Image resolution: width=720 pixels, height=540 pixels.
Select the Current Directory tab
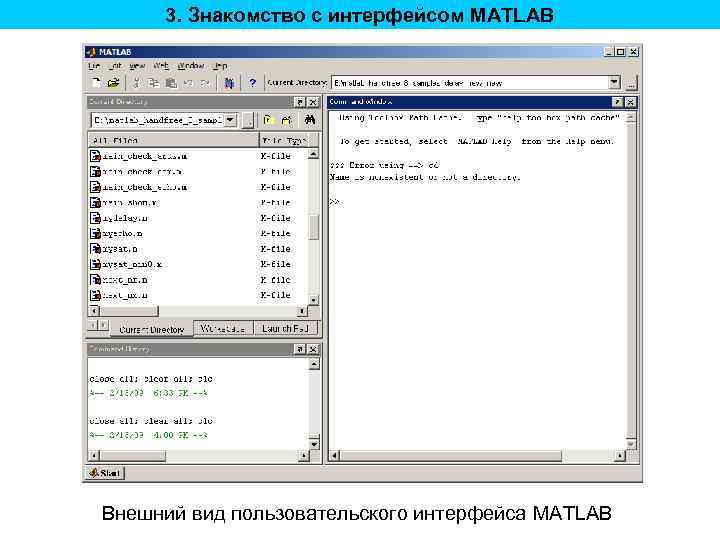[x=152, y=330]
